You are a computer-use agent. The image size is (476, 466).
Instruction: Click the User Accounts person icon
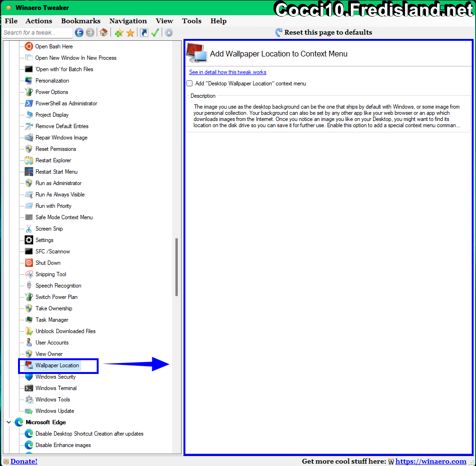[29, 342]
